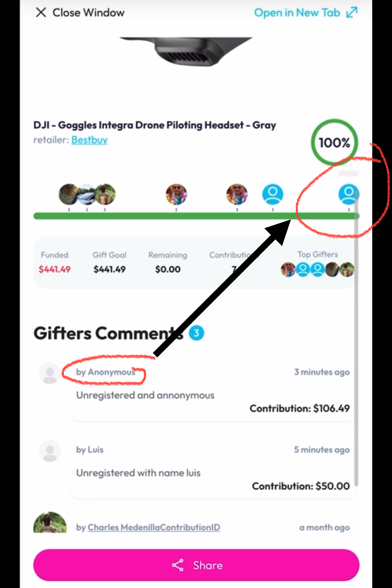Click the green funding progress bar
This screenshot has height=588, width=392.
coord(196,216)
